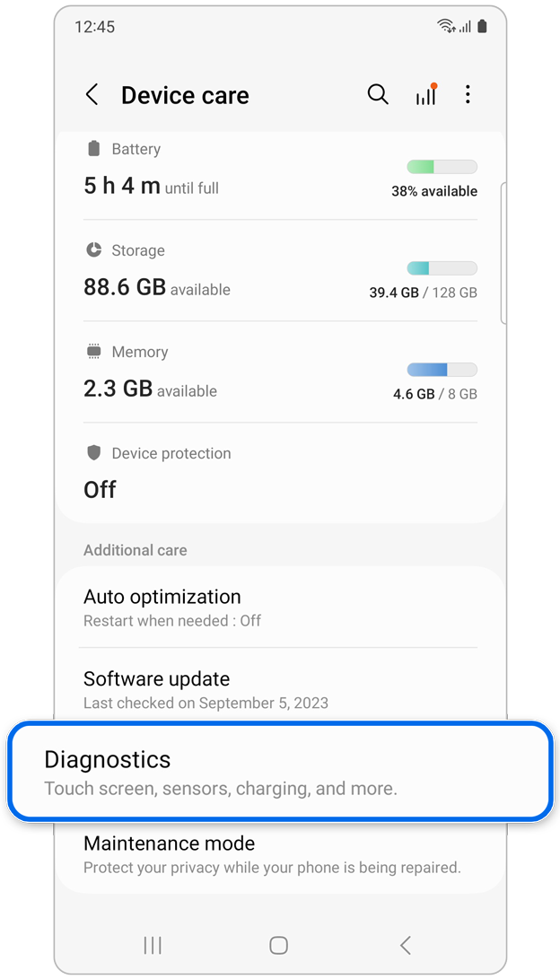Open the three-dot overflow menu
This screenshot has width=560, height=979.
[x=468, y=94]
